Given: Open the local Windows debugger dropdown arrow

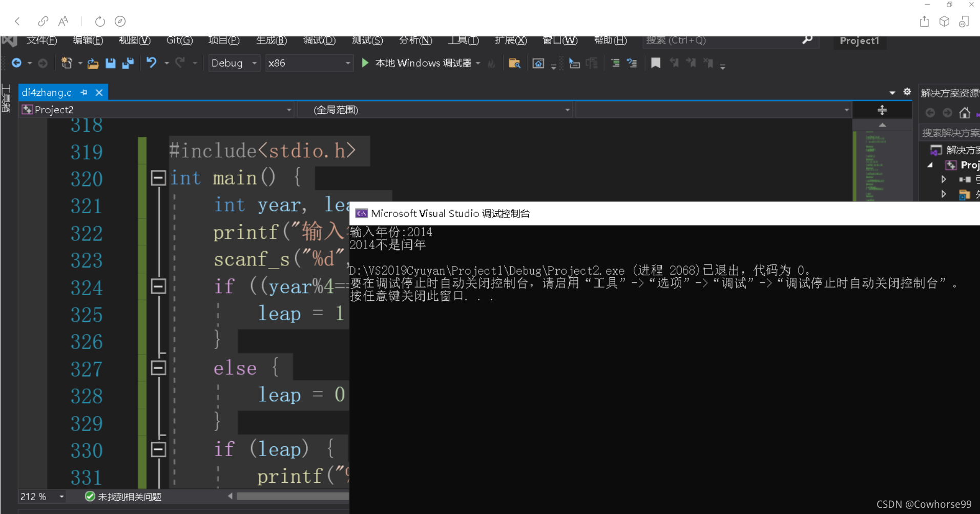Looking at the screenshot, I should click(478, 64).
